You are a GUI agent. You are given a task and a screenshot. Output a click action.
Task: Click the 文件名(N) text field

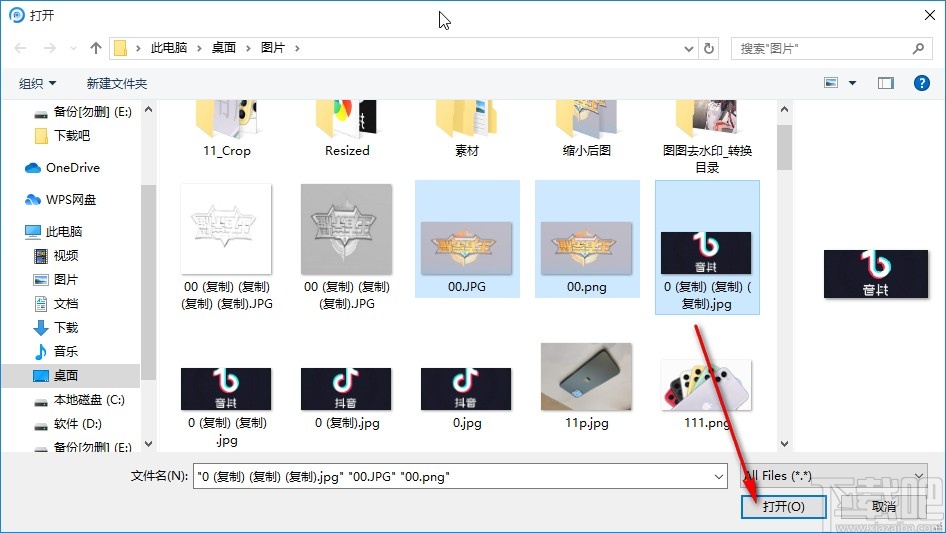click(x=452, y=476)
